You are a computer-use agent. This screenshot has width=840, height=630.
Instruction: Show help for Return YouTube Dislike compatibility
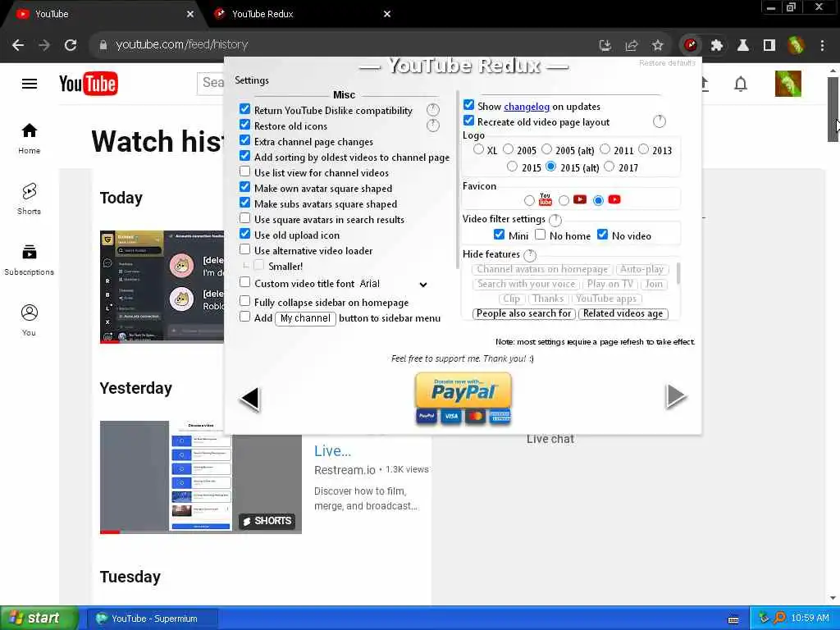[x=433, y=110]
